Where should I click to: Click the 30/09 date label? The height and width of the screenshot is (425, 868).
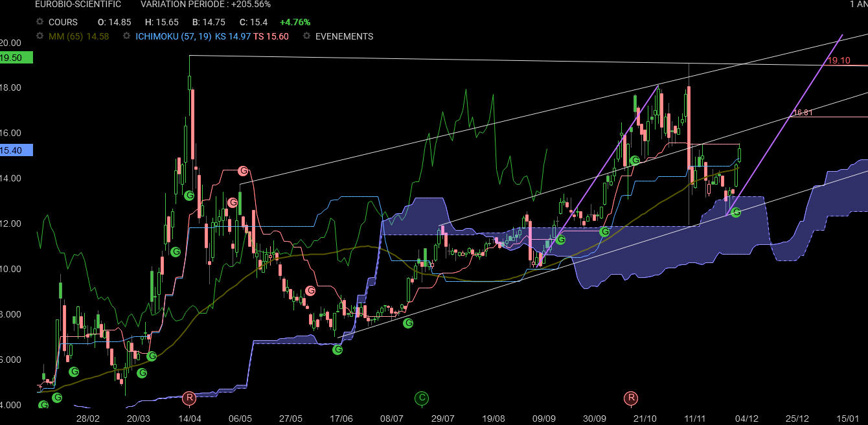pos(595,419)
